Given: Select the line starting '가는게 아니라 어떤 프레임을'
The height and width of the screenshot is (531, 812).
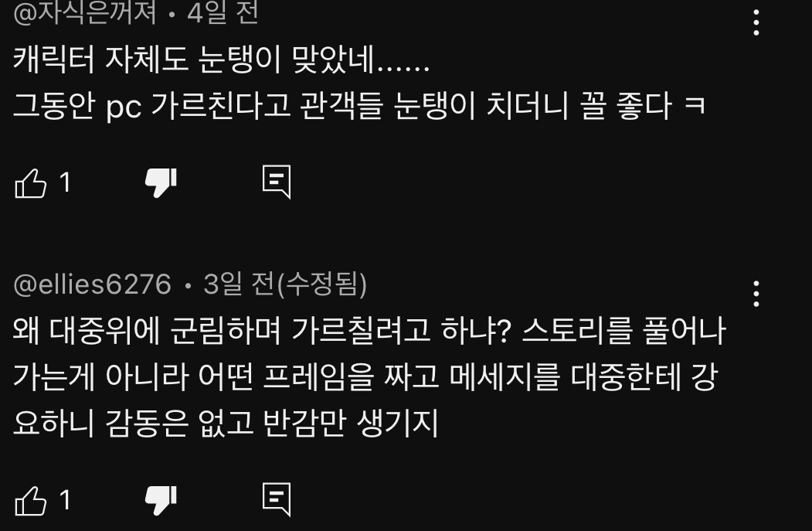Looking at the screenshot, I should [365, 377].
